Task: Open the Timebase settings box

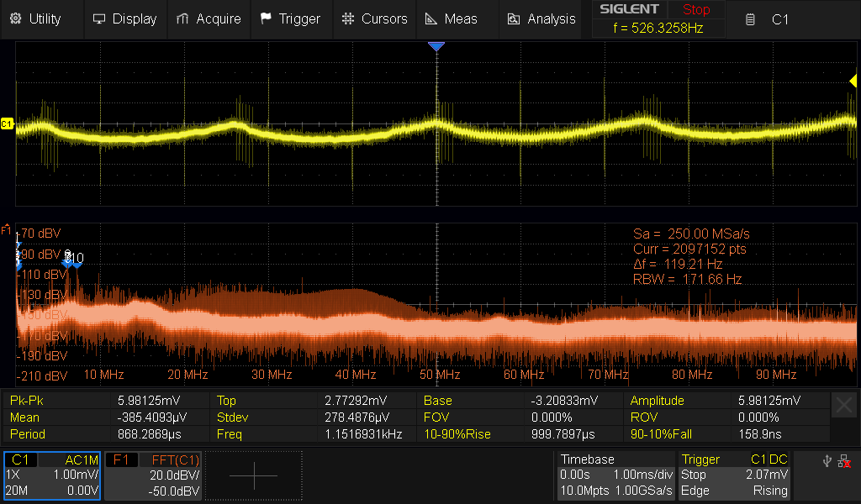Action: (x=615, y=475)
